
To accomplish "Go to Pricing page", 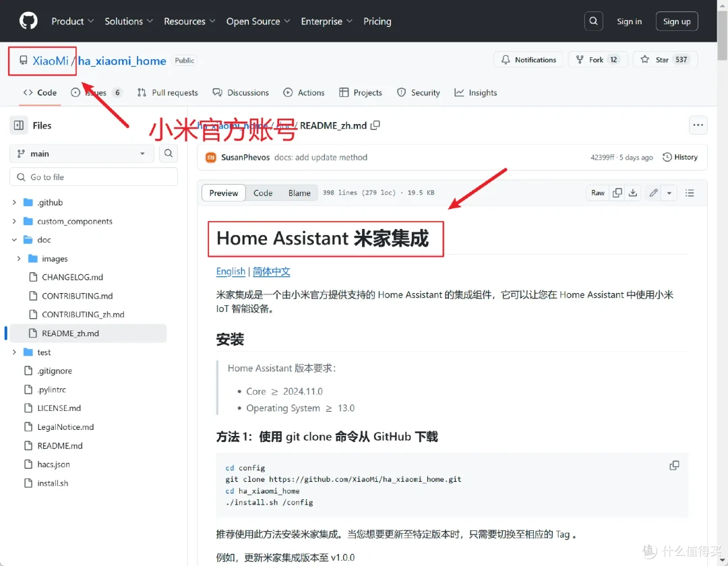I will (377, 22).
